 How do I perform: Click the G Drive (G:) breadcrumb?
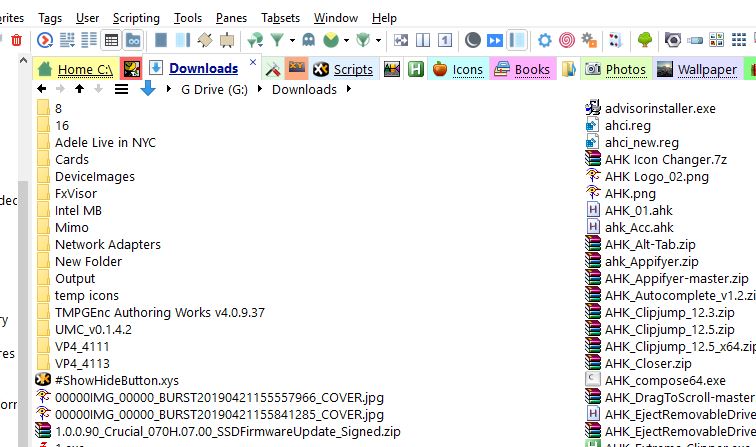coord(215,90)
